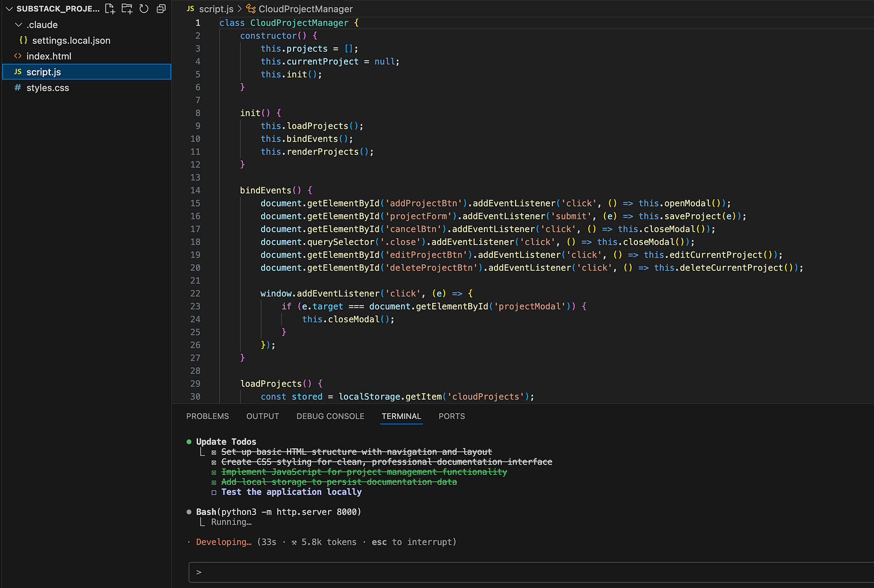Click 'projectModal' string on line 23
The image size is (874, 588).
click(x=529, y=307)
